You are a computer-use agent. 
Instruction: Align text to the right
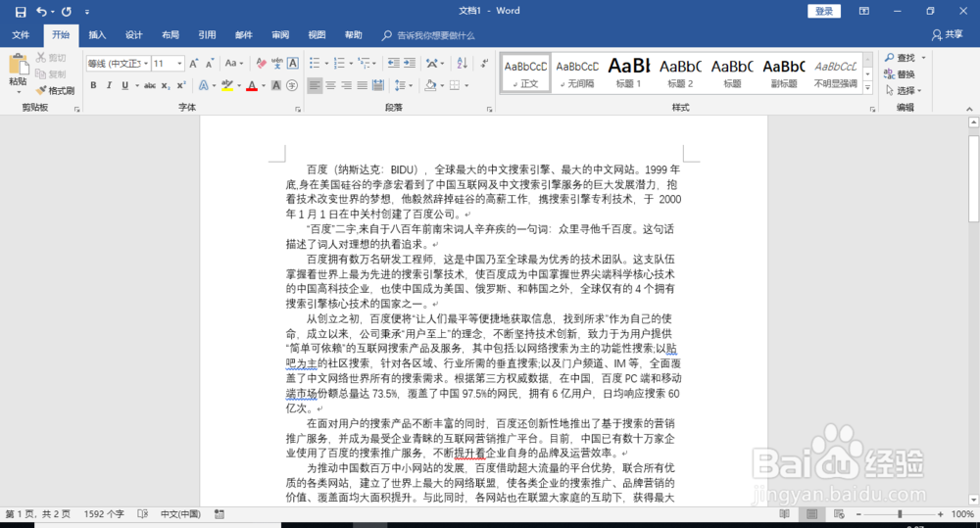click(346, 85)
